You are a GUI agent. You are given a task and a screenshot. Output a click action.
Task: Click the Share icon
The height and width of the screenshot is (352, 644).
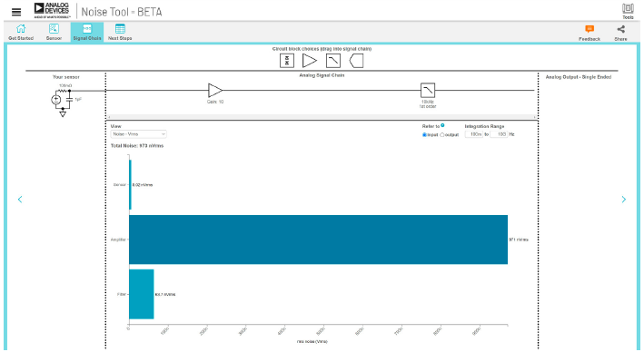(620, 33)
